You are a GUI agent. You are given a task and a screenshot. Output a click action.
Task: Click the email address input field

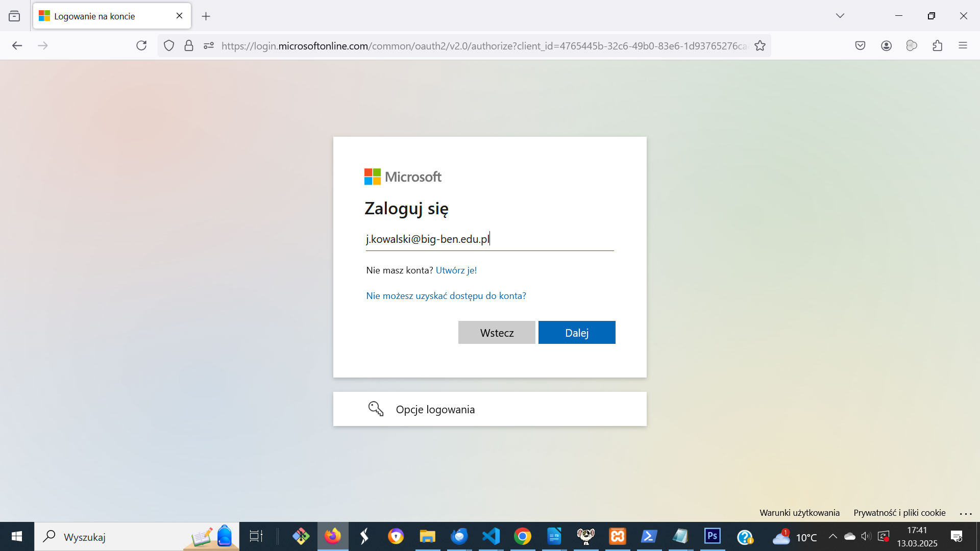click(489, 239)
